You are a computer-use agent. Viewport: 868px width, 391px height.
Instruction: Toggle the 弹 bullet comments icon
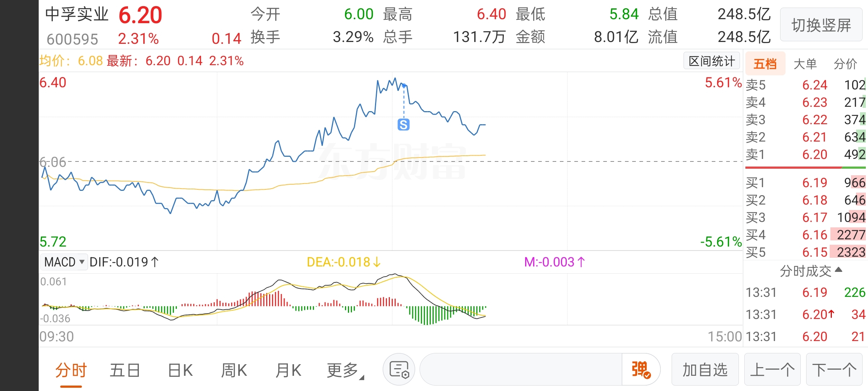(641, 370)
